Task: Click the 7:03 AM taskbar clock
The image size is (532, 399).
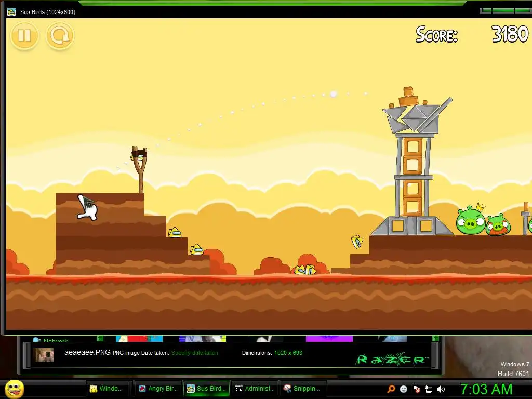Action: coord(486,389)
